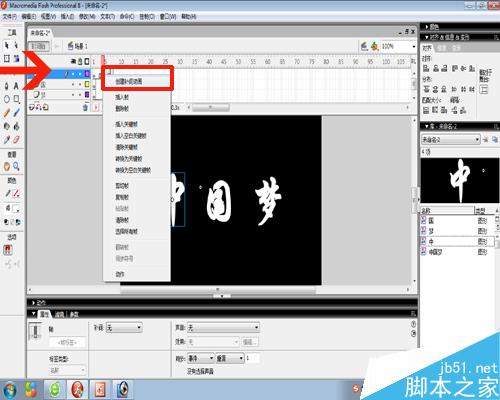Open the Stroke color swatch

coord(16,193)
